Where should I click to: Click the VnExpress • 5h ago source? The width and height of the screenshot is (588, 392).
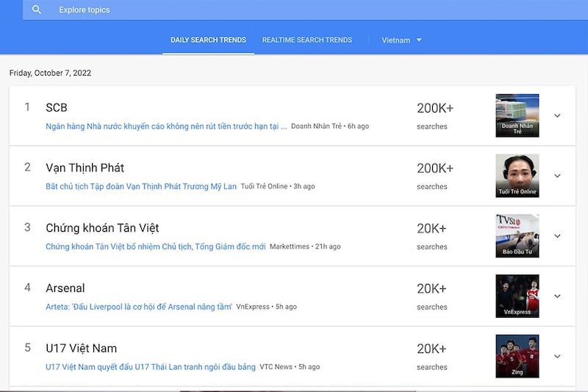pos(267,307)
